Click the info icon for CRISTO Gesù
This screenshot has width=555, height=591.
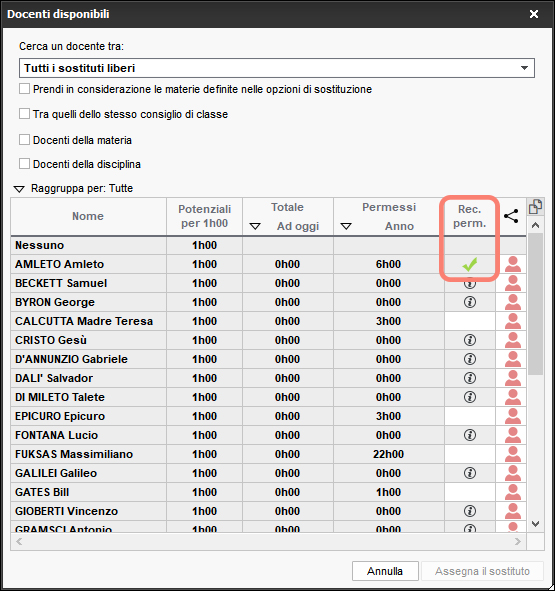click(470, 340)
